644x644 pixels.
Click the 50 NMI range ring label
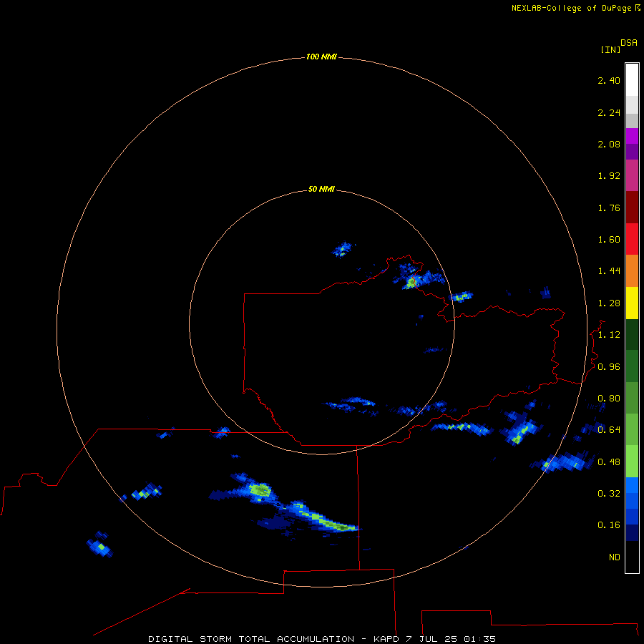click(x=321, y=189)
